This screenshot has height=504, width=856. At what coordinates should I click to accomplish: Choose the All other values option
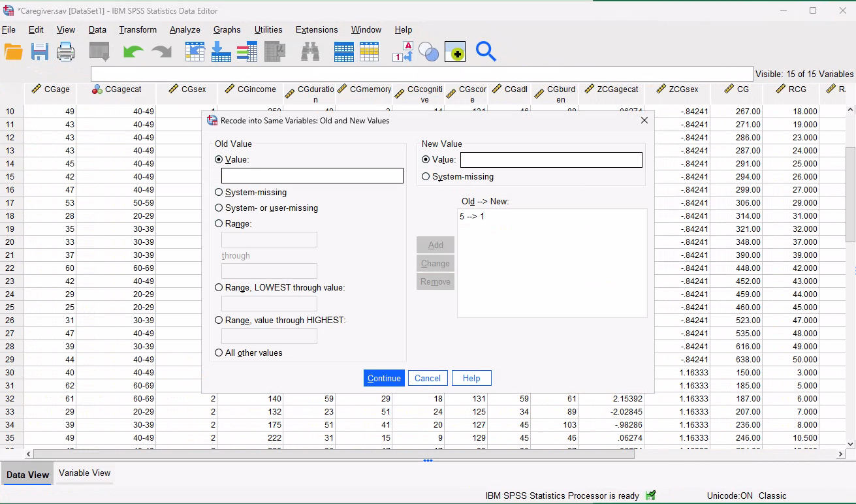pyautogui.click(x=219, y=353)
